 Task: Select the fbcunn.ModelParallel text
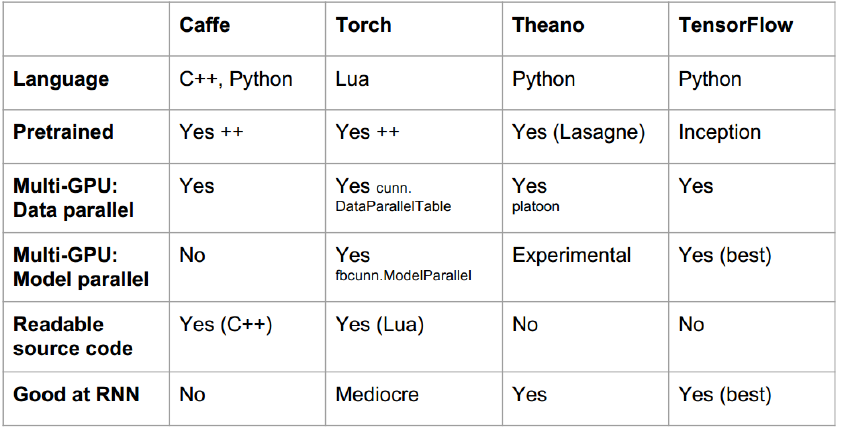click(x=404, y=276)
